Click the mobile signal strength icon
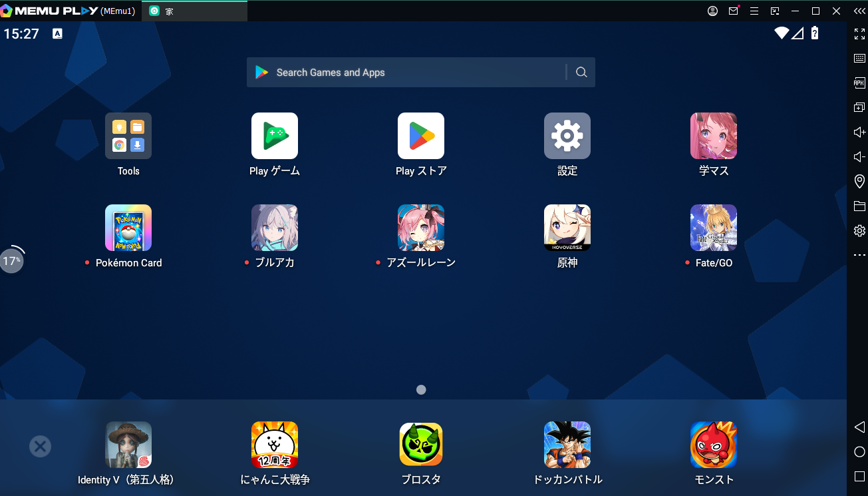Image resolution: width=868 pixels, height=496 pixels. pyautogui.click(x=797, y=33)
